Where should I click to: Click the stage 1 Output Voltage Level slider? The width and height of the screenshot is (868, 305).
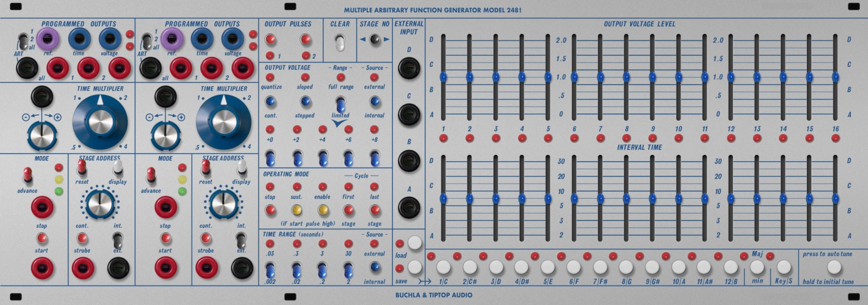443,77
